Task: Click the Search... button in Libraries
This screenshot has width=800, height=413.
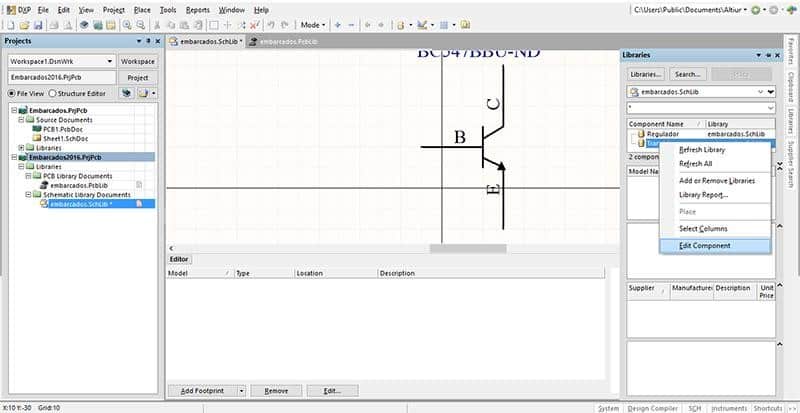Action: (x=686, y=74)
